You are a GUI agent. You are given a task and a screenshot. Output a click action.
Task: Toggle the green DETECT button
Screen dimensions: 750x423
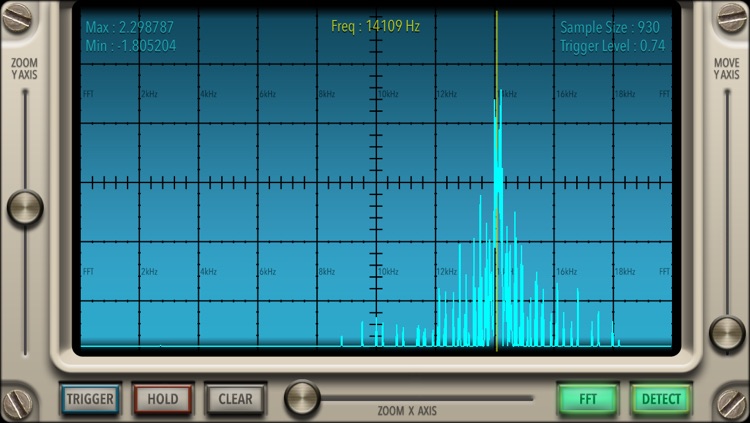coord(661,399)
